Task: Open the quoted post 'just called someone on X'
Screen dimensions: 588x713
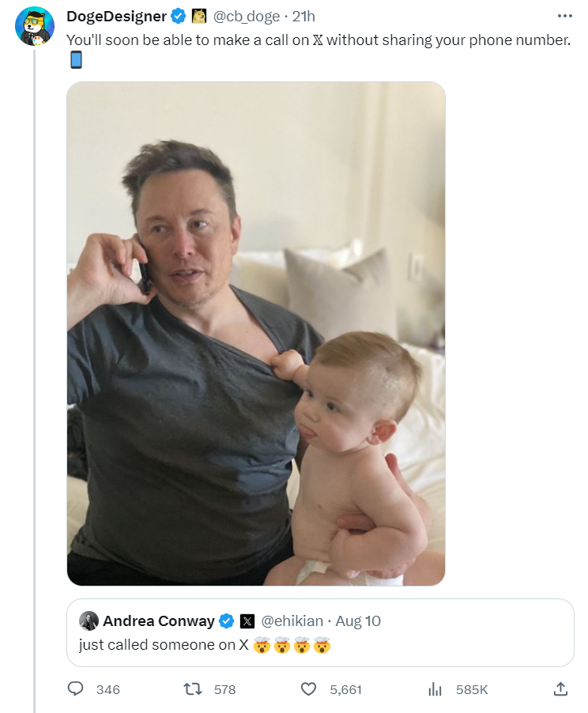Action: click(x=395, y=645)
